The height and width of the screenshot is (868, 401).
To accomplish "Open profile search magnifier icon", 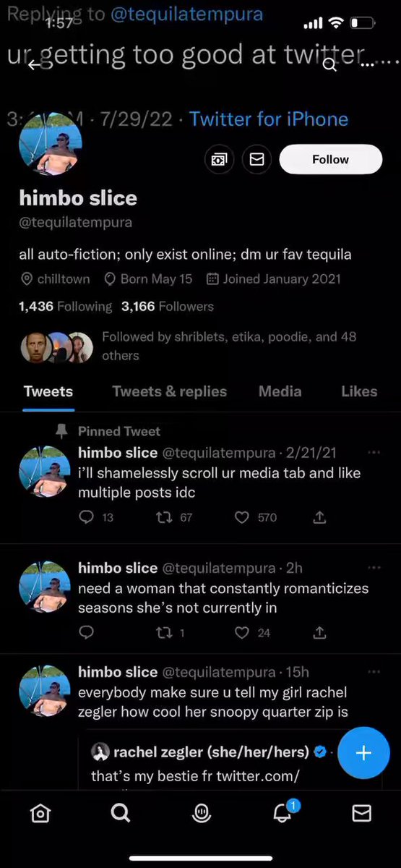I will click(x=329, y=65).
